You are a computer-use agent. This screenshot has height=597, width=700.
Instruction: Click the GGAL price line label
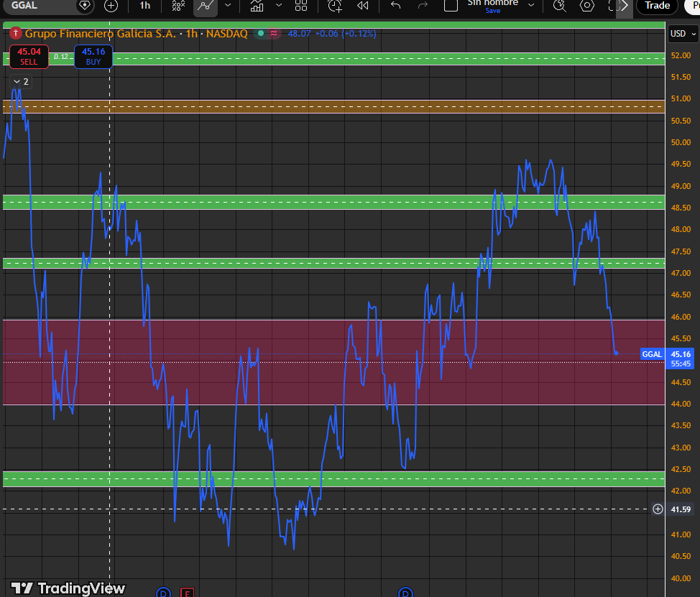pos(652,354)
